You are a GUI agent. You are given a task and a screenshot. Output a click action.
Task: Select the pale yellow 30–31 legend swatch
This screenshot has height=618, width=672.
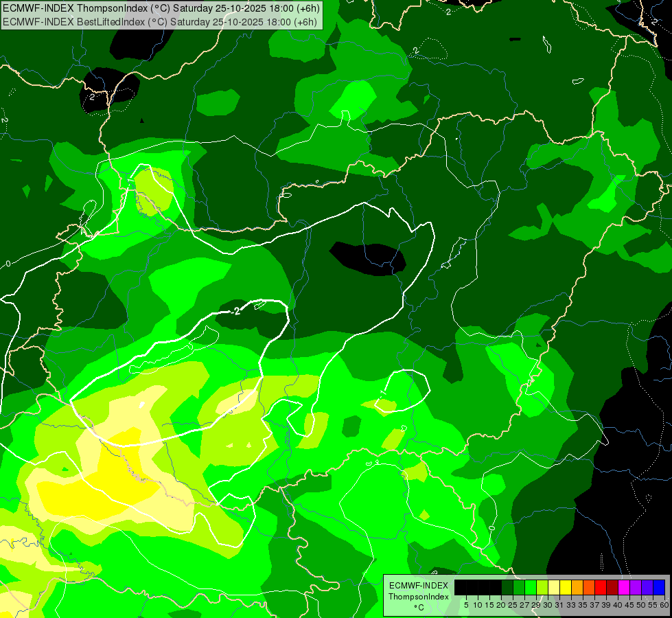554,587
